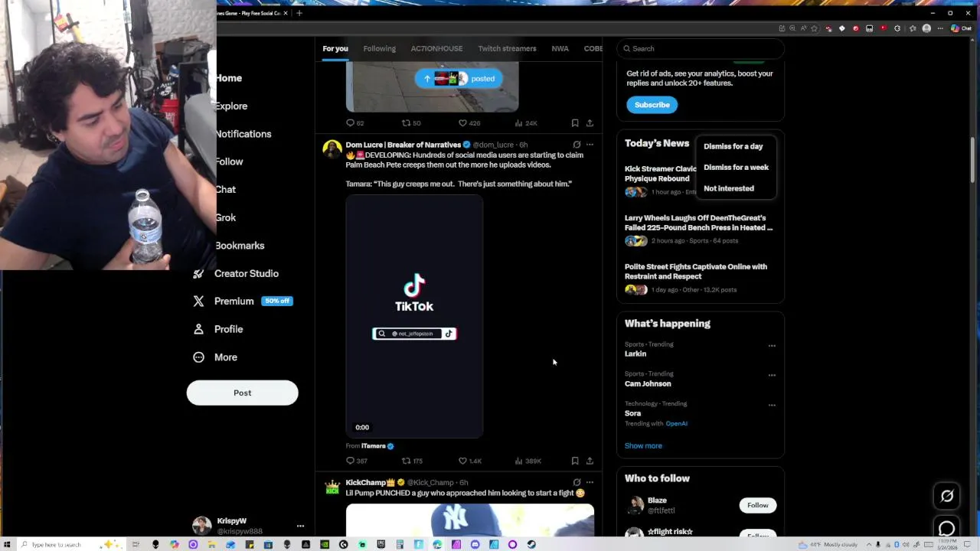
Task: Click Grok icon on Dom Lucre post
Action: [x=577, y=144]
